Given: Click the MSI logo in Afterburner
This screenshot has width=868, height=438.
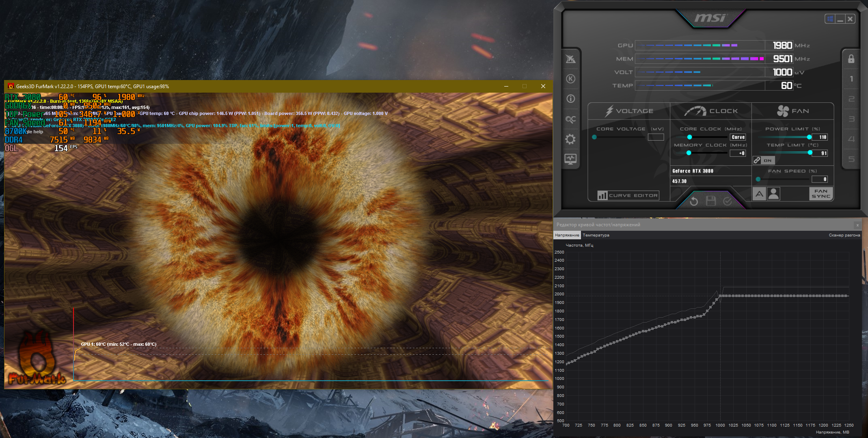Looking at the screenshot, I should (x=710, y=18).
